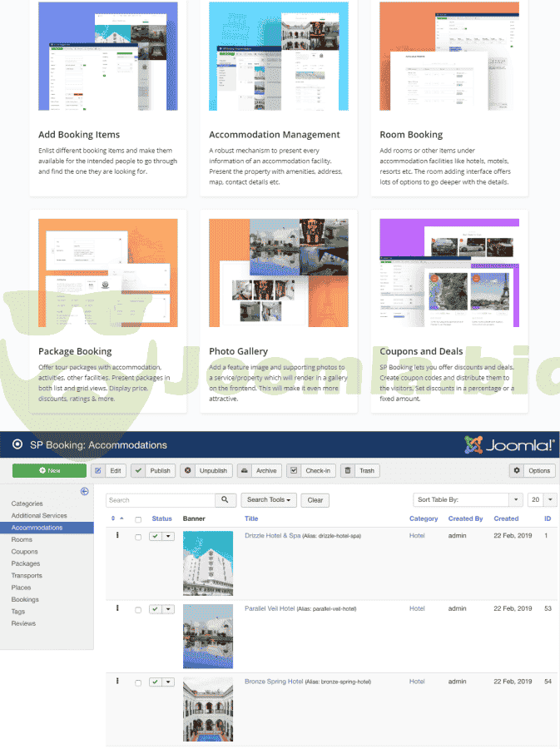The width and height of the screenshot is (560, 749).
Task: Click the Archive box icon
Action: coord(244,470)
